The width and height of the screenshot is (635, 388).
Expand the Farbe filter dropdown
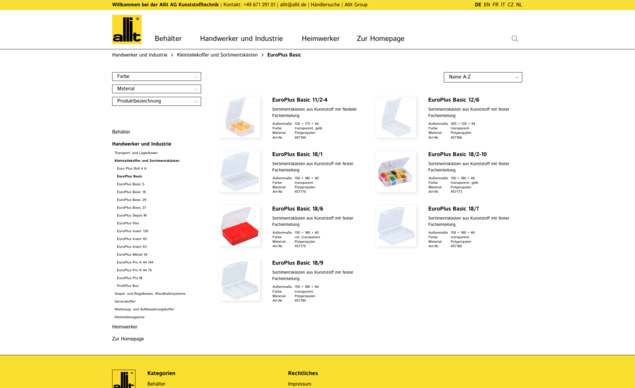point(156,76)
